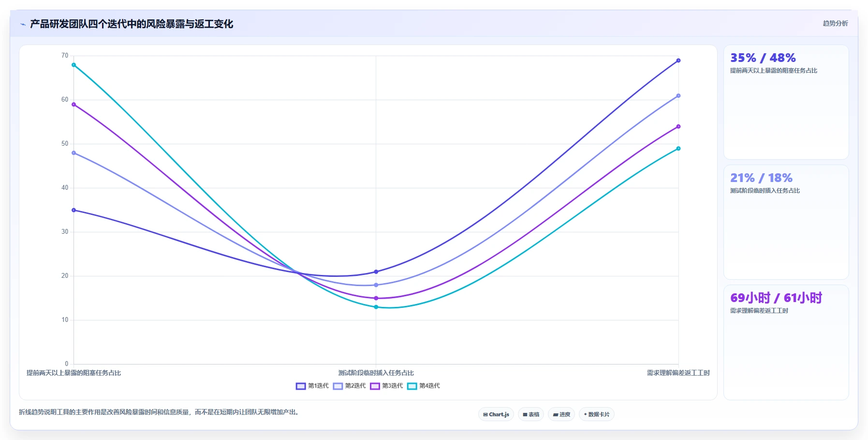Click the 第4迭代 teal legend color box
868x440 pixels.
click(x=412, y=386)
